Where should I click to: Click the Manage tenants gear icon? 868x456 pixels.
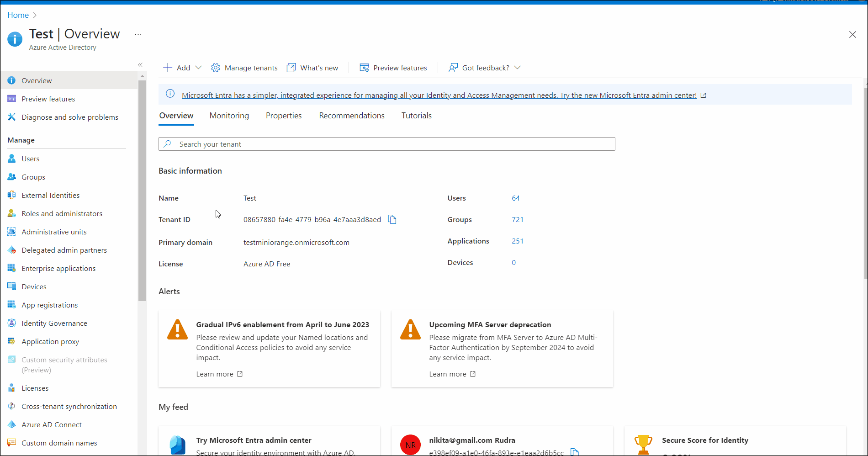point(216,68)
